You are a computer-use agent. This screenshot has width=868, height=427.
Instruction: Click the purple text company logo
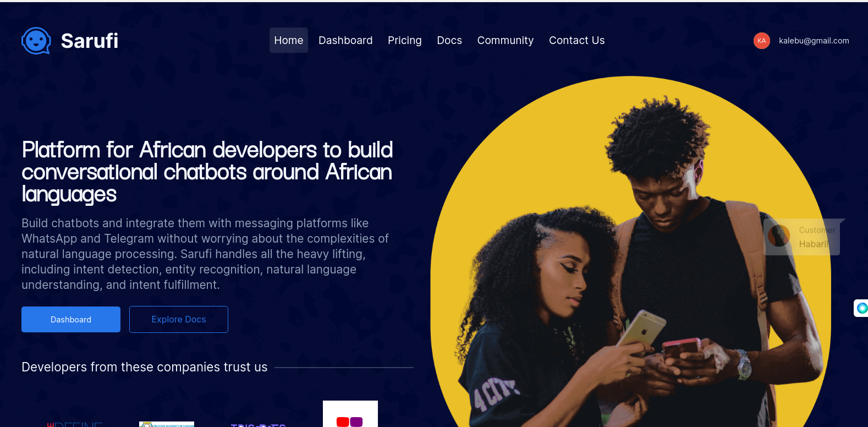259,425
